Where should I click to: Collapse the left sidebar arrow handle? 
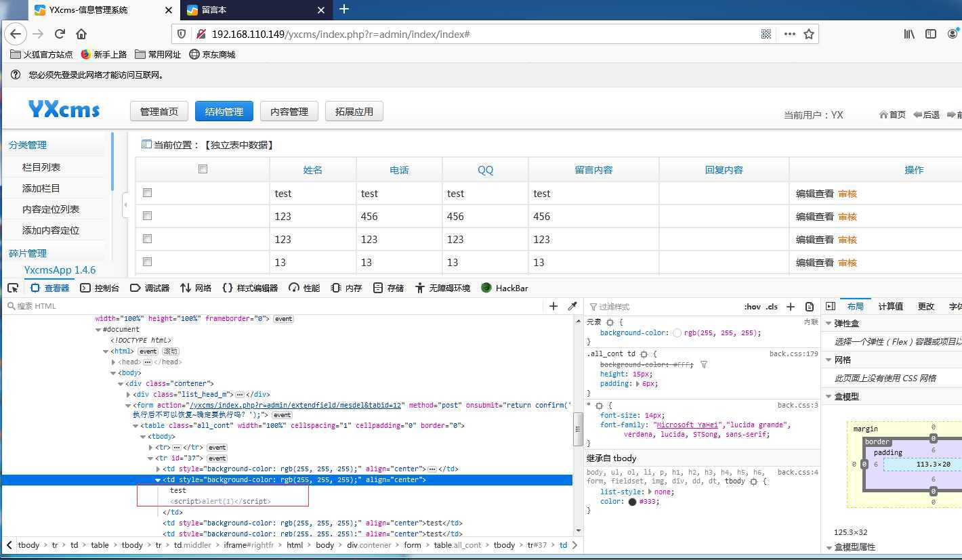[x=125, y=204]
